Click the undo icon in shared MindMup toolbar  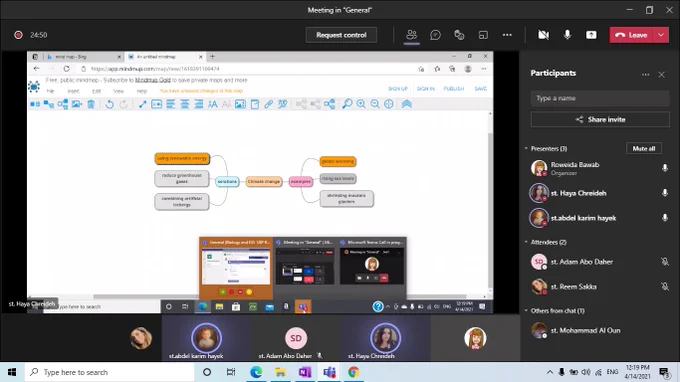click(109, 104)
